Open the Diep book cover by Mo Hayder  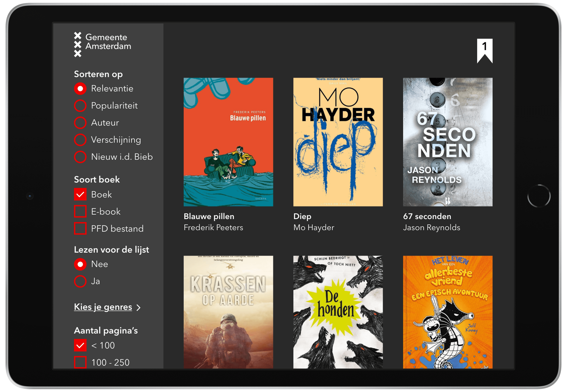point(338,142)
